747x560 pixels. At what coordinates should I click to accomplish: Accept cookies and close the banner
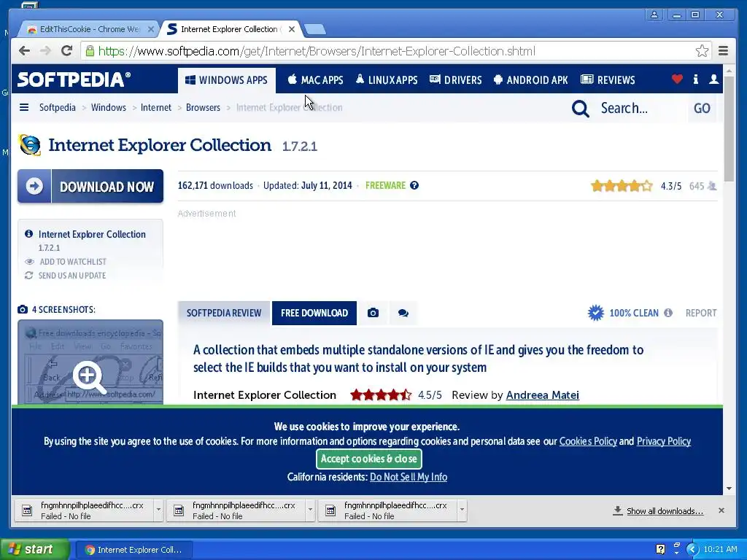[368, 459]
